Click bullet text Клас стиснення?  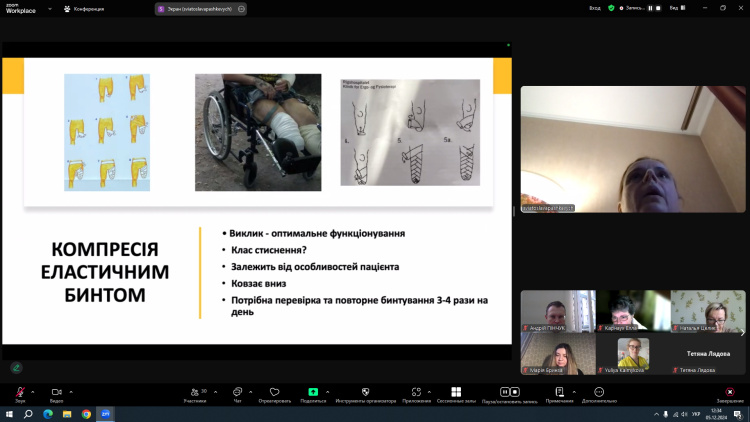click(269, 250)
